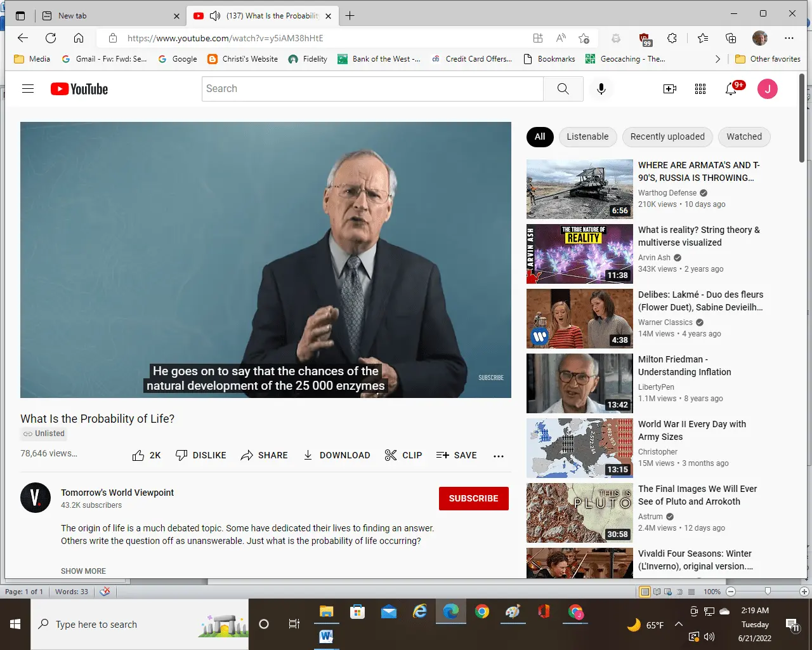This screenshot has width=812, height=650.
Task: Start Read aloud from the address bar
Action: point(561,38)
